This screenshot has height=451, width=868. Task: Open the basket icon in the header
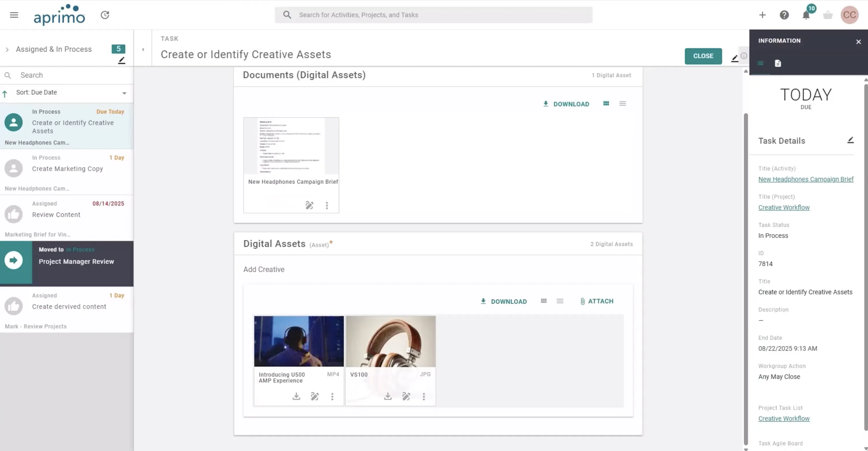click(828, 15)
